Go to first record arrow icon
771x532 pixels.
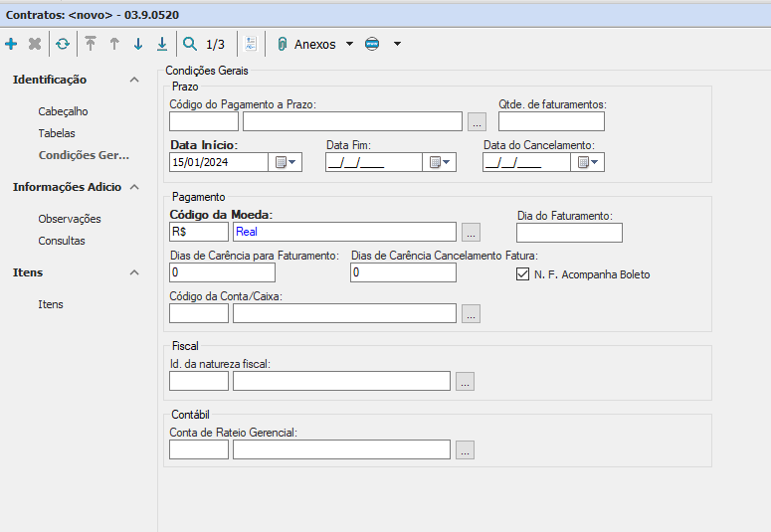pos(91,44)
